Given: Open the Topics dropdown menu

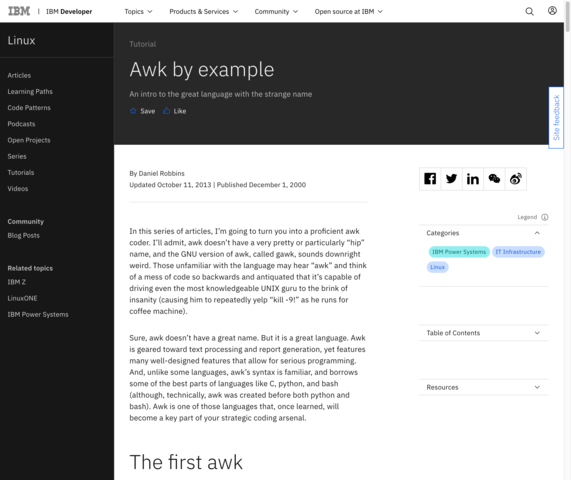Looking at the screenshot, I should click(x=138, y=12).
